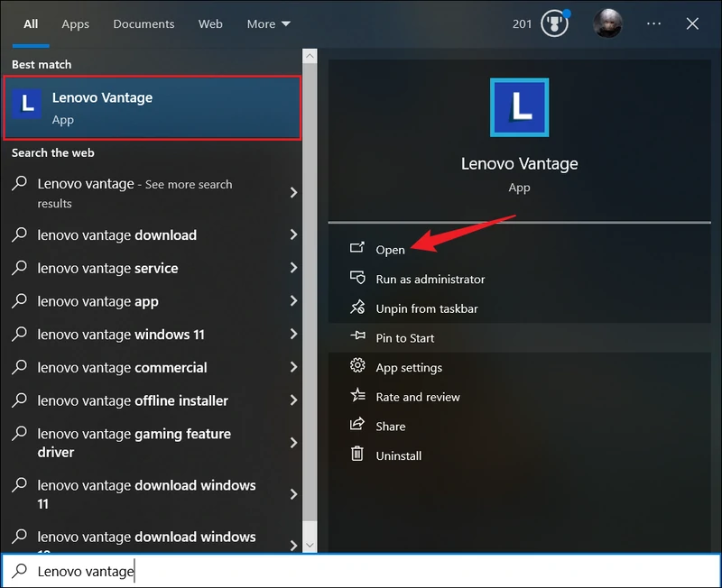Click the App settings gear icon
The width and height of the screenshot is (722, 588).
[x=357, y=366]
